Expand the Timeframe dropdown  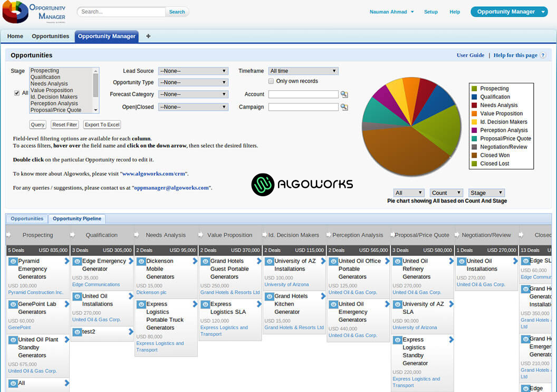pyautogui.click(x=303, y=71)
